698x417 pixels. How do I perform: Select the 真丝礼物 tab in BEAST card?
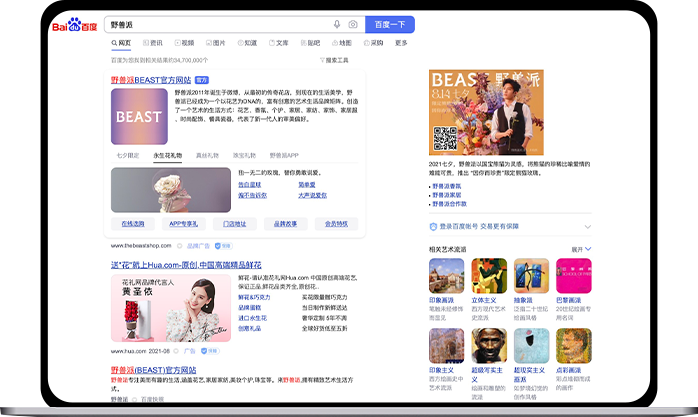click(207, 156)
